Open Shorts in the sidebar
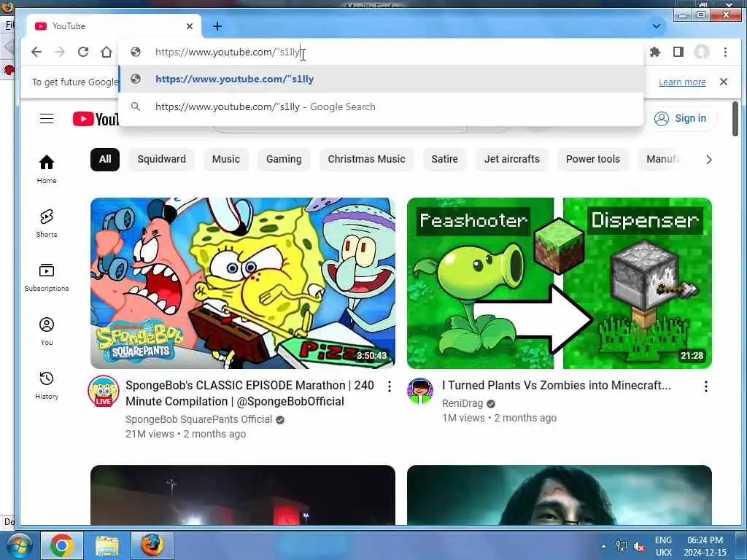Viewport: 747px width, 560px height. [x=47, y=223]
